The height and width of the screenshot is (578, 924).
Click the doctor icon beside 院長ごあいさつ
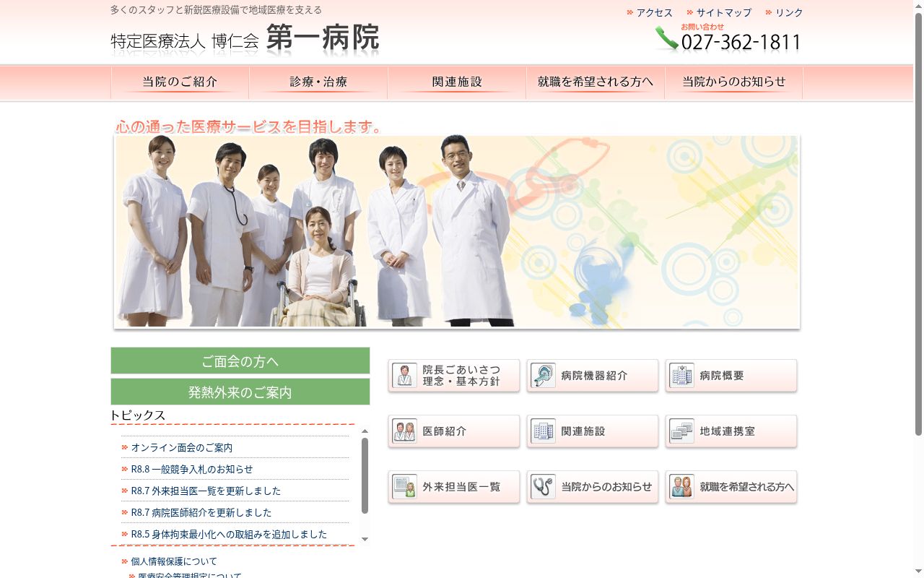(x=404, y=376)
